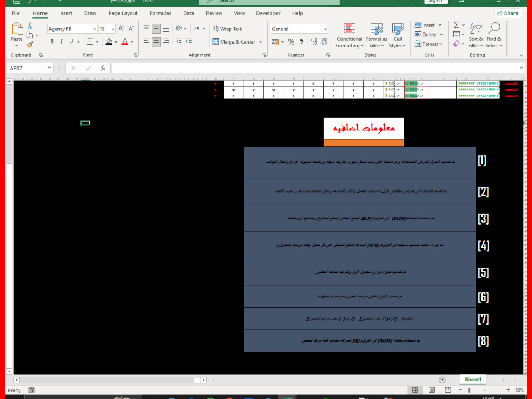Click Insert Function fx icon
The width and height of the screenshot is (532, 399).
coord(103,68)
